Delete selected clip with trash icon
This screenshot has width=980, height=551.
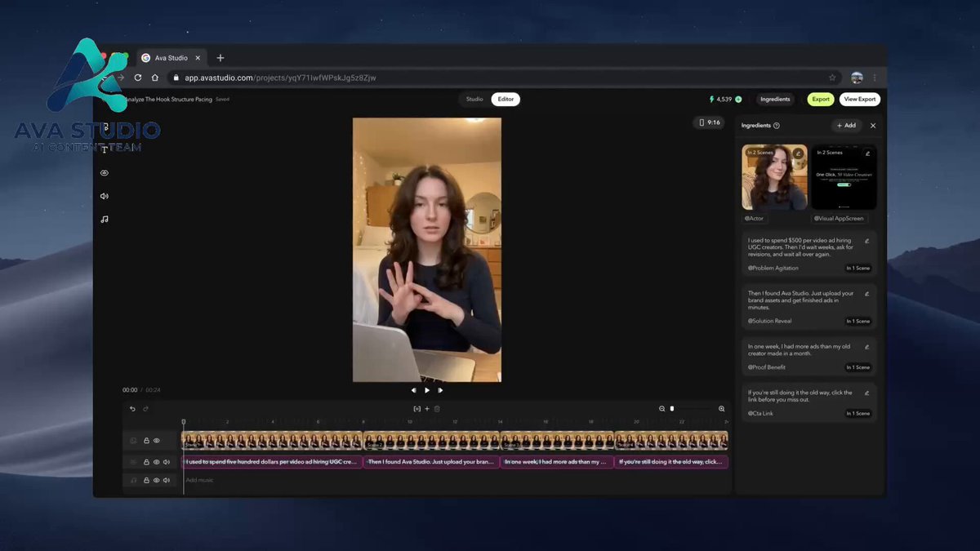437,408
